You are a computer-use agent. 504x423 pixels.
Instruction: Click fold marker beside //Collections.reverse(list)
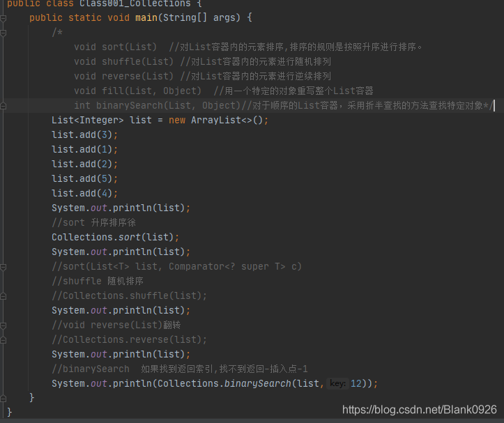pyautogui.click(x=3, y=340)
